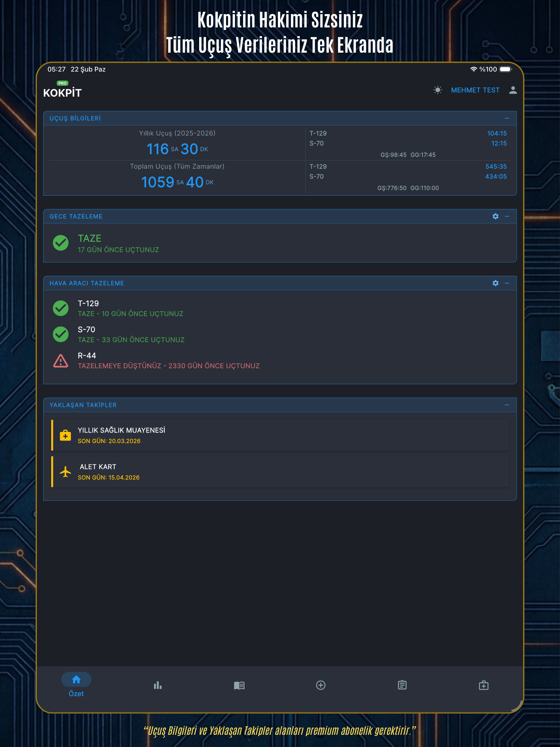Click the UÇUŞ BİLGİLERİ panel title

click(x=75, y=118)
